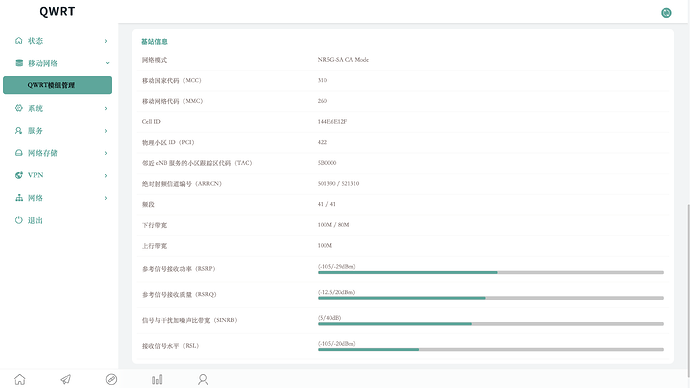Click the Cell ID row label
This screenshot has width=690, height=388.
pos(151,122)
